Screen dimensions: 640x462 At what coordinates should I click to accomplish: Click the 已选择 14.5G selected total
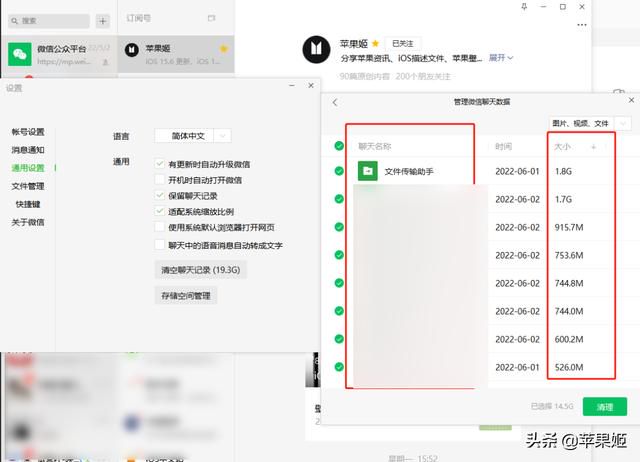point(552,406)
